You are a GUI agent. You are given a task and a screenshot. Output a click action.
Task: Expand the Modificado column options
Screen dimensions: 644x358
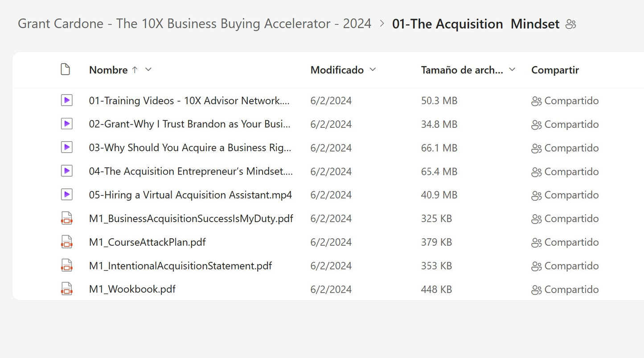tap(373, 69)
